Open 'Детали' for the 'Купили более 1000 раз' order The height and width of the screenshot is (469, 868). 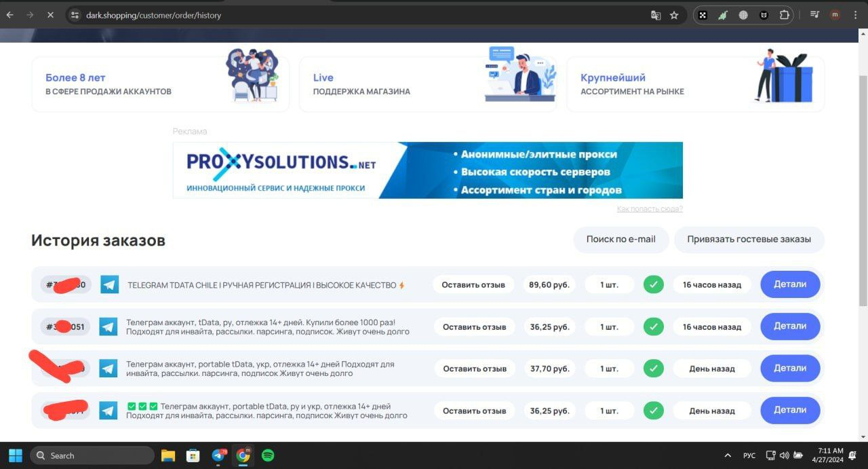[x=790, y=326]
